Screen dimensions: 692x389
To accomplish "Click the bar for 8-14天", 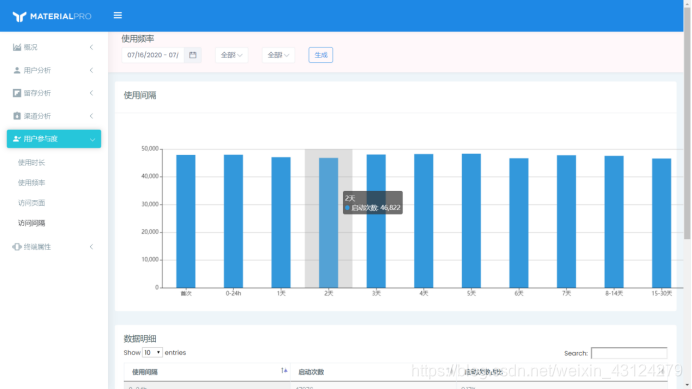I will (614, 222).
